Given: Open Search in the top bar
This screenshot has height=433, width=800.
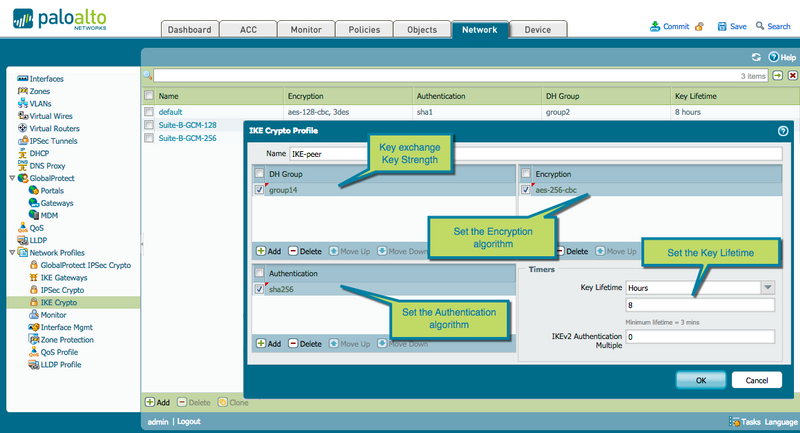Looking at the screenshot, I should point(773,27).
